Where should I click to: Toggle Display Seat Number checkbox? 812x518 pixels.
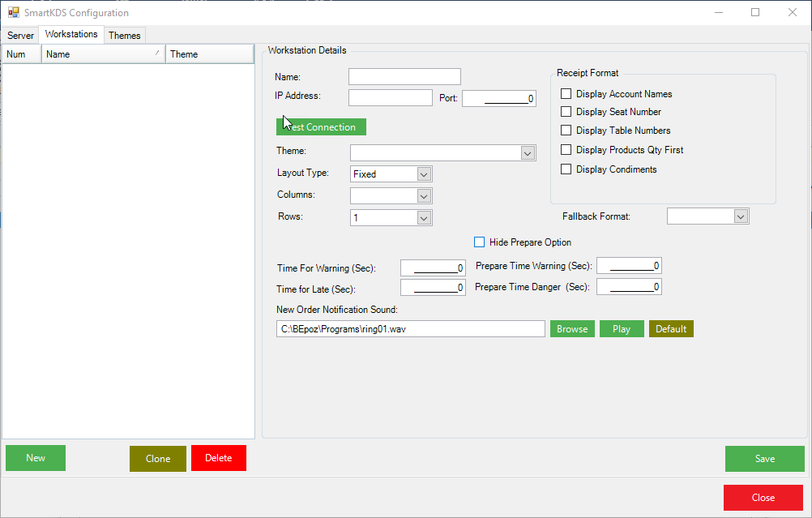pyautogui.click(x=566, y=111)
